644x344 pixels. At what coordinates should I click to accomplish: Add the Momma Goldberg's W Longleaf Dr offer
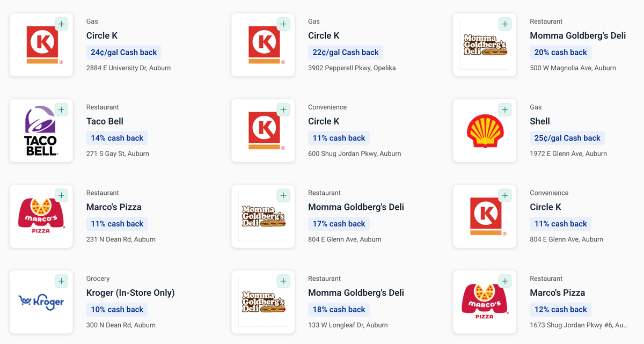283,281
